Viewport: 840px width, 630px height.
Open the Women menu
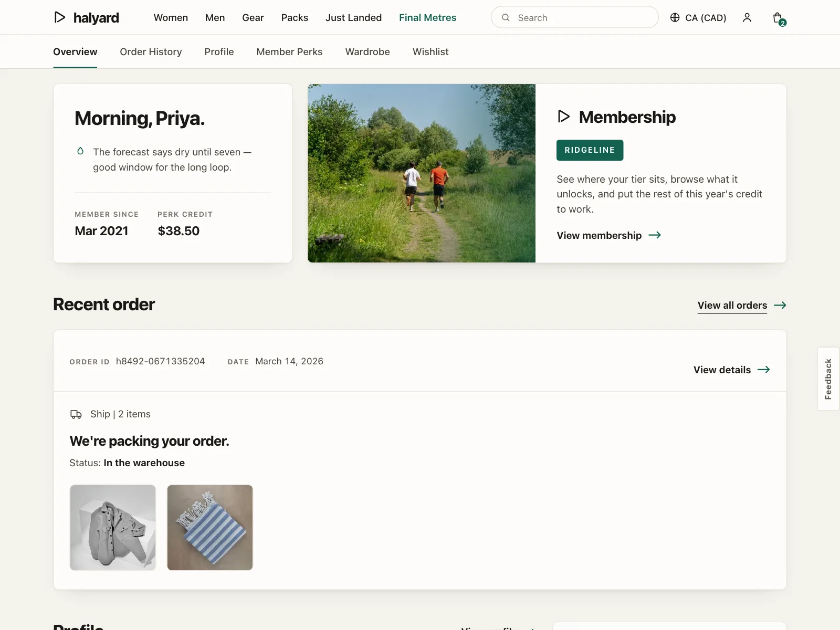coord(171,17)
